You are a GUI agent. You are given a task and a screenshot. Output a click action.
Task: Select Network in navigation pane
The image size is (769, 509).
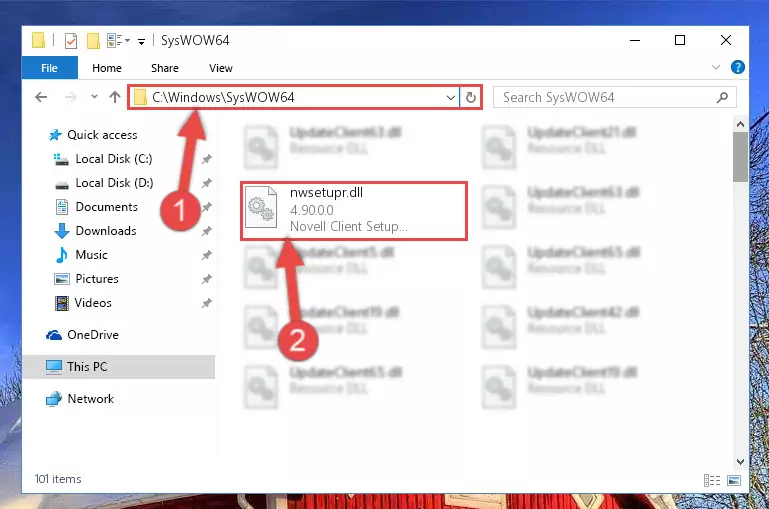point(91,399)
